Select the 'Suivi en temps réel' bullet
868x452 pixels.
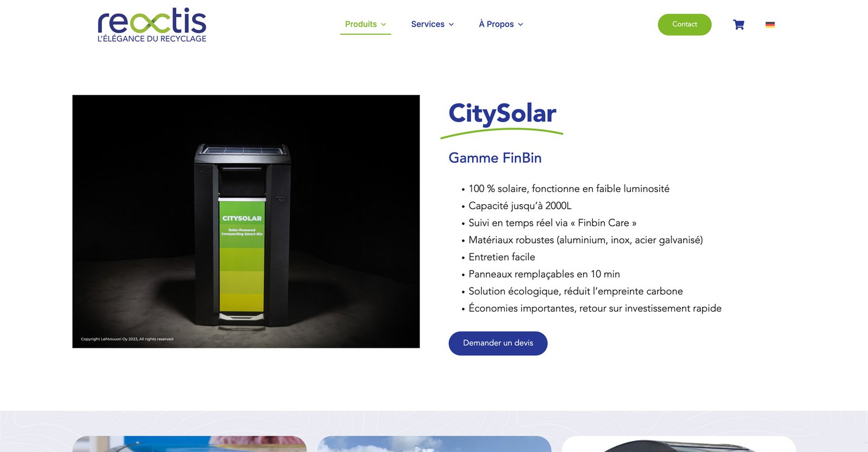click(552, 223)
